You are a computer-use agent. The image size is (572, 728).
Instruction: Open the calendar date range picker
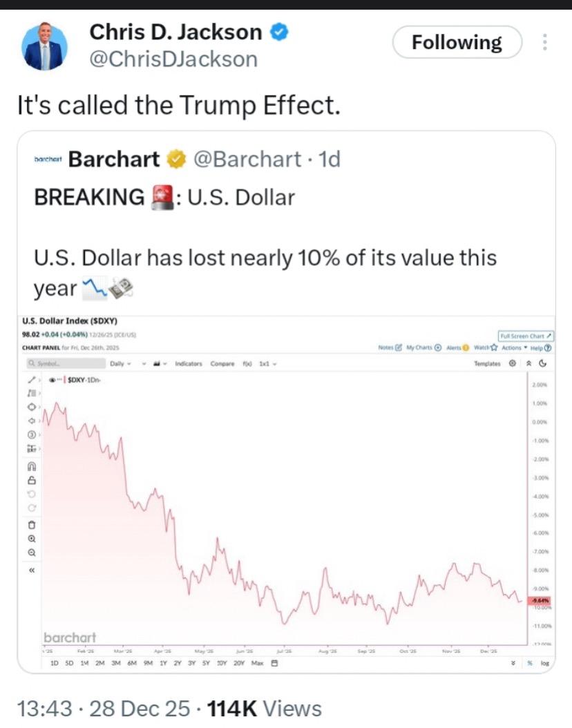[x=274, y=663]
